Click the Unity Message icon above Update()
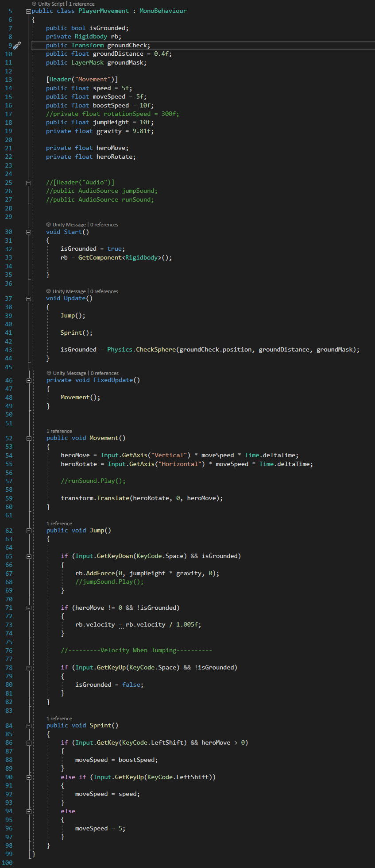375x868 pixels. [x=49, y=291]
